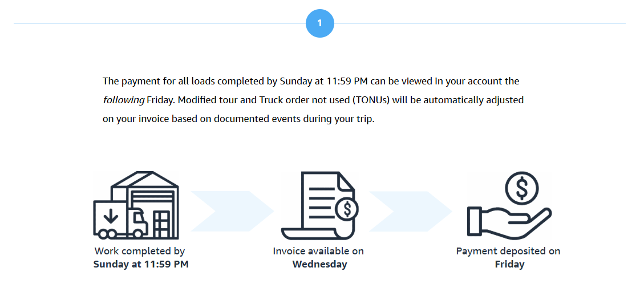The width and height of the screenshot is (644, 304).
Task: Click the "Payment deposited on" label
Action: 508,251
